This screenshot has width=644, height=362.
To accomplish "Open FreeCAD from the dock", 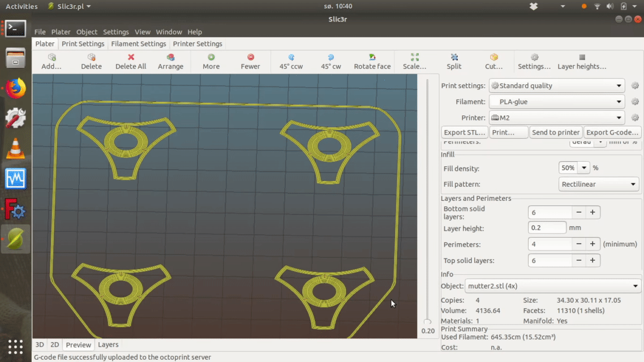I will tap(16, 209).
